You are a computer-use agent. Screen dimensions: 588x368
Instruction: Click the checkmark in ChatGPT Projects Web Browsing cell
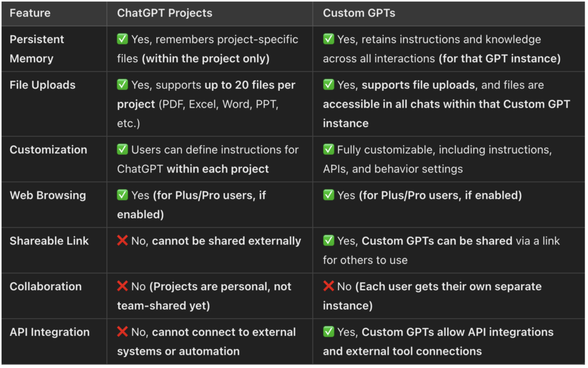pos(122,195)
